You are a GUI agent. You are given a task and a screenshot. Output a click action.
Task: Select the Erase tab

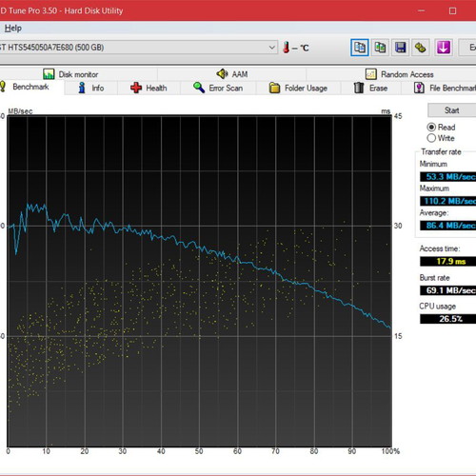click(370, 88)
